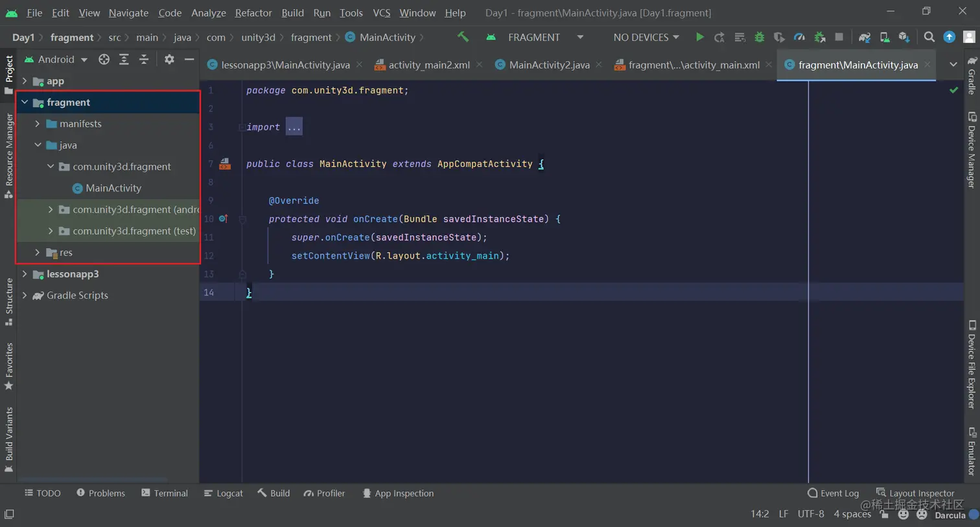Open the Layout Inspector
980x527 pixels.
(x=915, y=493)
